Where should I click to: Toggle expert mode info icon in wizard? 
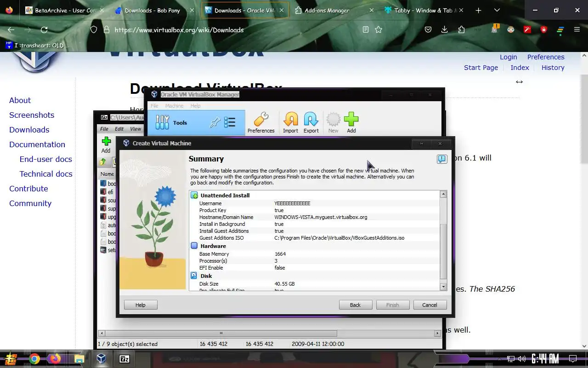(442, 159)
